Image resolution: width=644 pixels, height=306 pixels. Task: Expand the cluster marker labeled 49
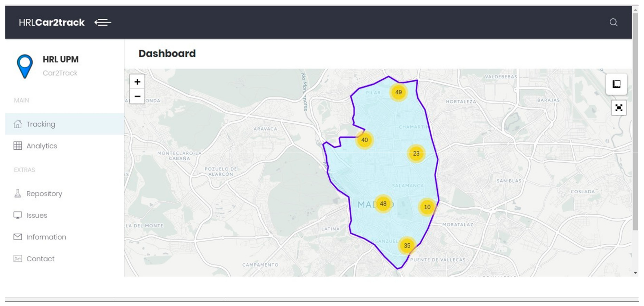(x=398, y=92)
